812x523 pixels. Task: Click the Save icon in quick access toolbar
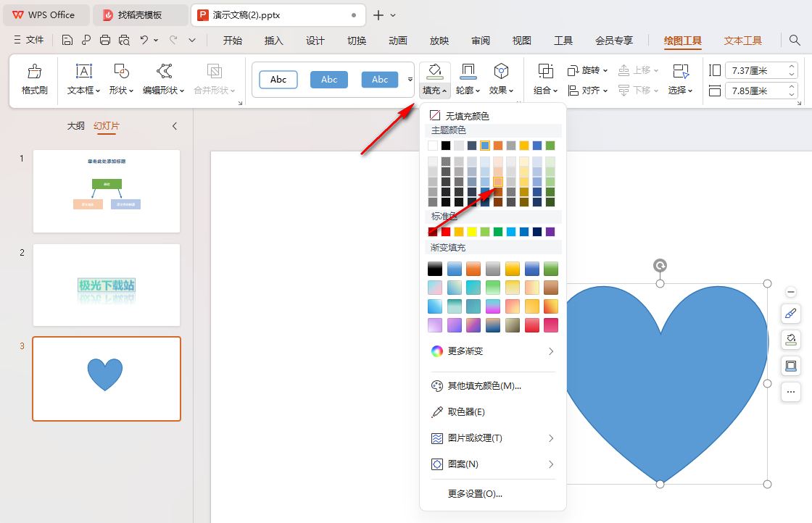pos(67,41)
